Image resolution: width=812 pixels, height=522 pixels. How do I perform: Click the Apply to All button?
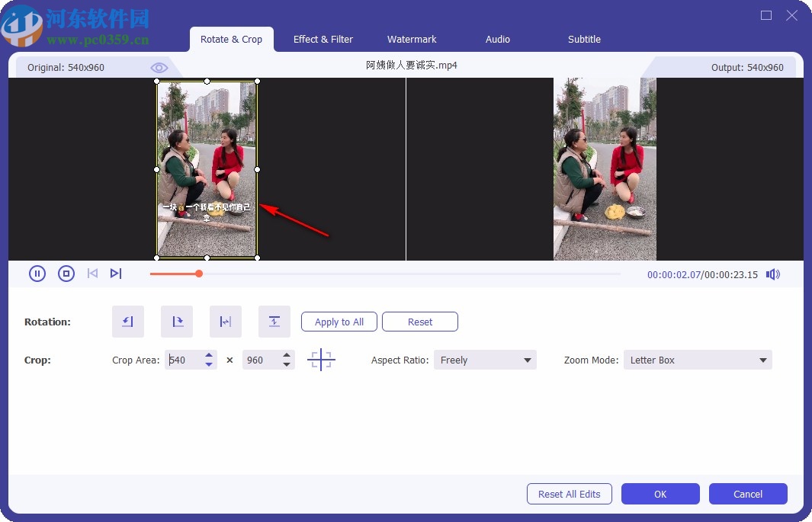(339, 322)
